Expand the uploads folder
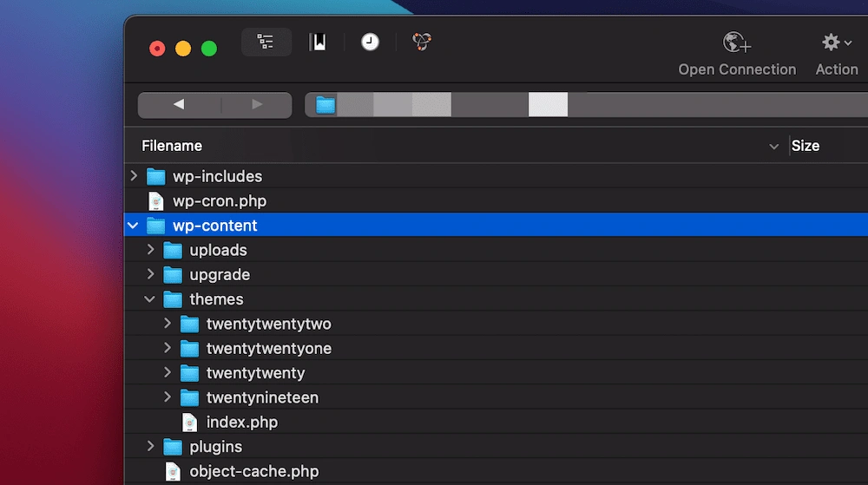Viewport: 868px width, 485px height. 151,250
